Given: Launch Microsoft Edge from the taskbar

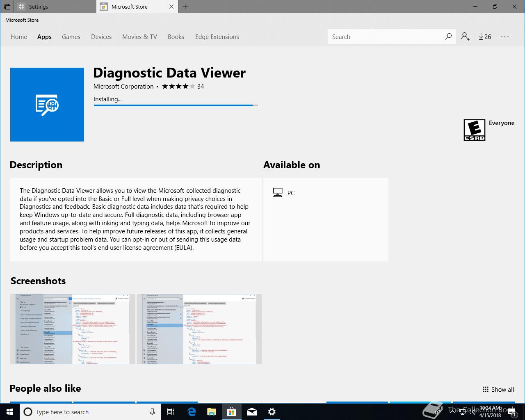Looking at the screenshot, I should (192, 412).
